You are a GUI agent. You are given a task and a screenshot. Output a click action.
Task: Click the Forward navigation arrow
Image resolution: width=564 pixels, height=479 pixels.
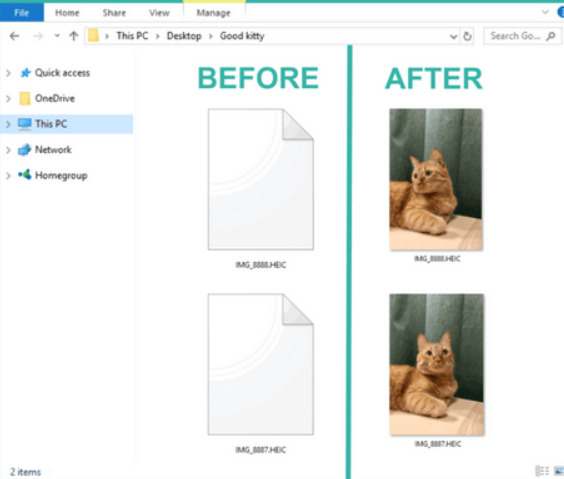(38, 36)
